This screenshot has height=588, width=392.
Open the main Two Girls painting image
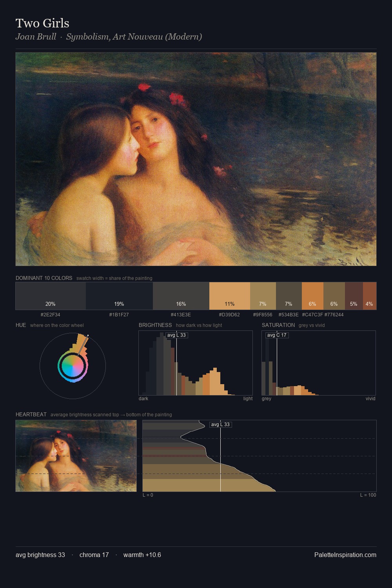[196, 159]
